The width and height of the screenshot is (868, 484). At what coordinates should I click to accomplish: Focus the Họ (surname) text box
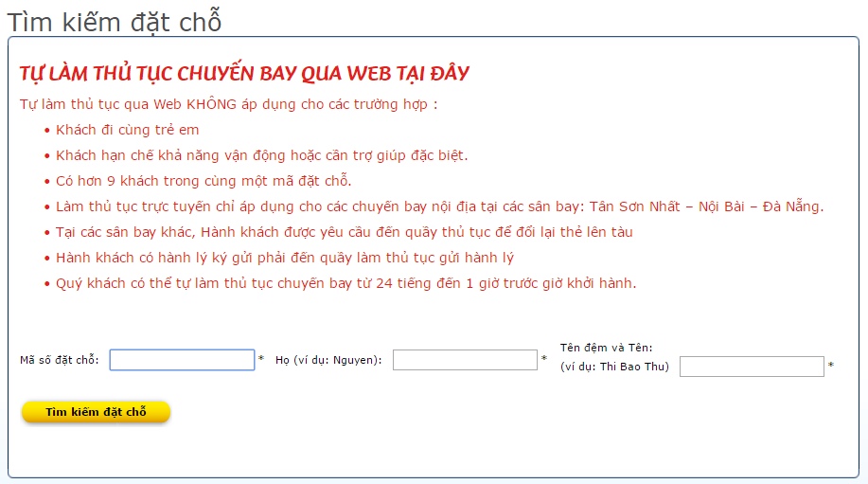coord(465,360)
